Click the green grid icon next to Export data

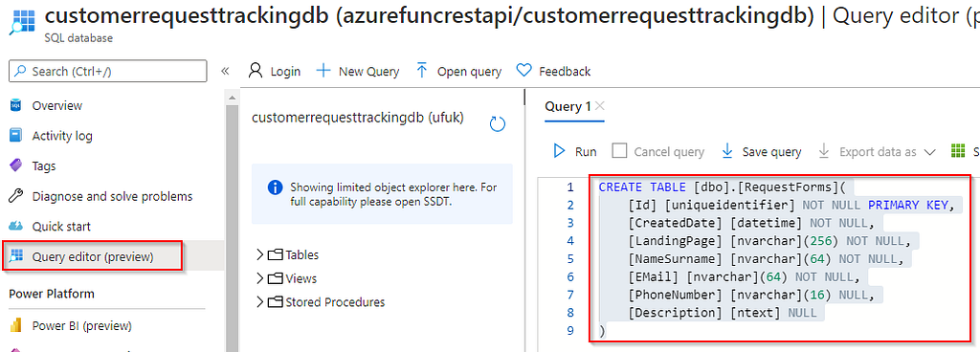click(x=958, y=151)
